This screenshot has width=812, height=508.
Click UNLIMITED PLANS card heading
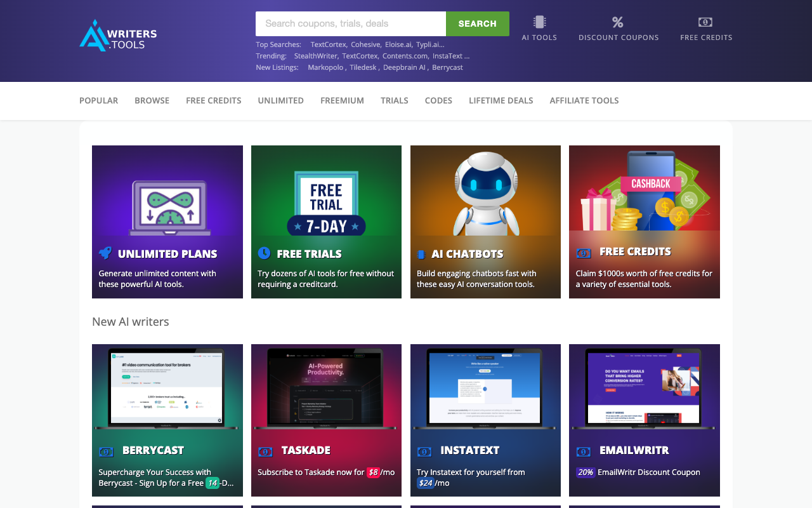(167, 254)
